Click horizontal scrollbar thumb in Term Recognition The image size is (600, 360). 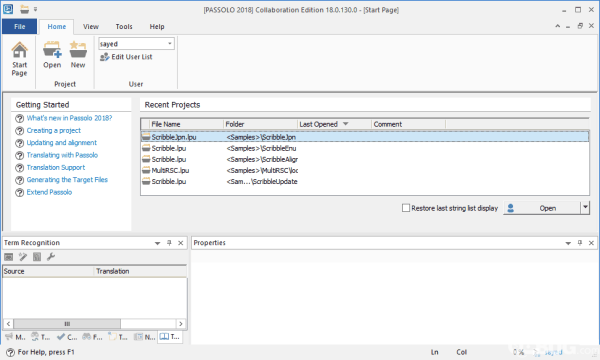click(67, 324)
